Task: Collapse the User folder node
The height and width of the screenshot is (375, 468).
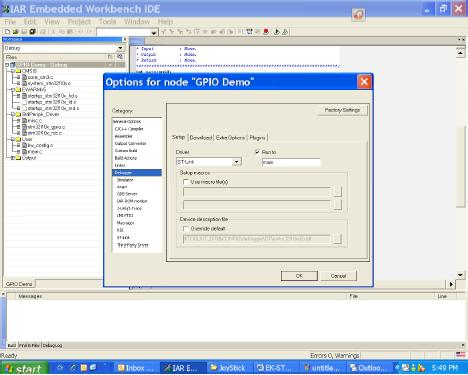Action: pos(13,139)
